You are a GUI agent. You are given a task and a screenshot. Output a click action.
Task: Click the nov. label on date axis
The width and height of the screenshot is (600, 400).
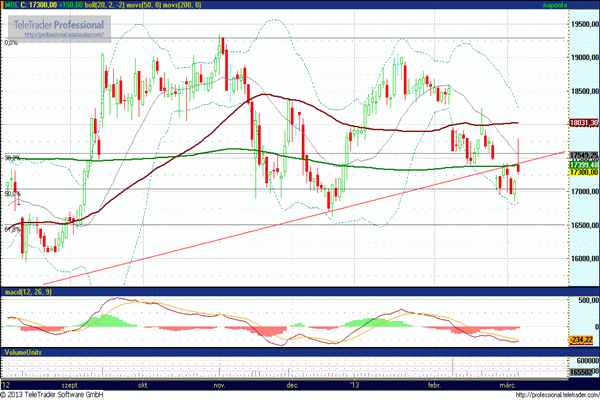pos(222,382)
